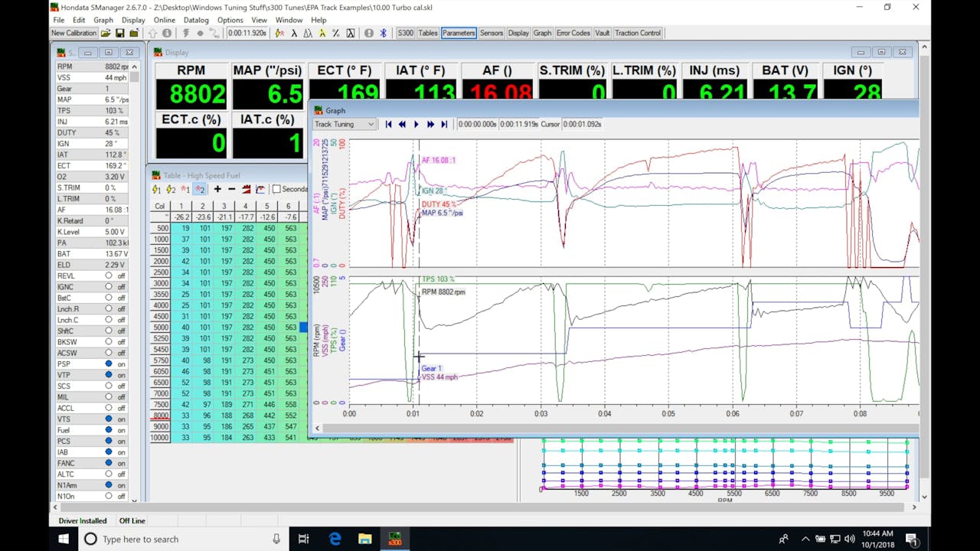Click the Bluetooth connection icon on the toolbar
The height and width of the screenshot is (551, 980).
(x=384, y=33)
